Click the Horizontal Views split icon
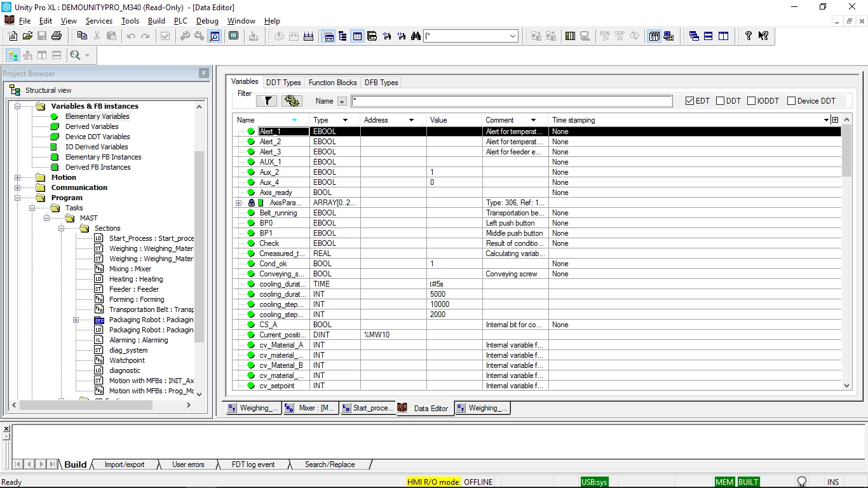The image size is (868, 488). [x=57, y=55]
